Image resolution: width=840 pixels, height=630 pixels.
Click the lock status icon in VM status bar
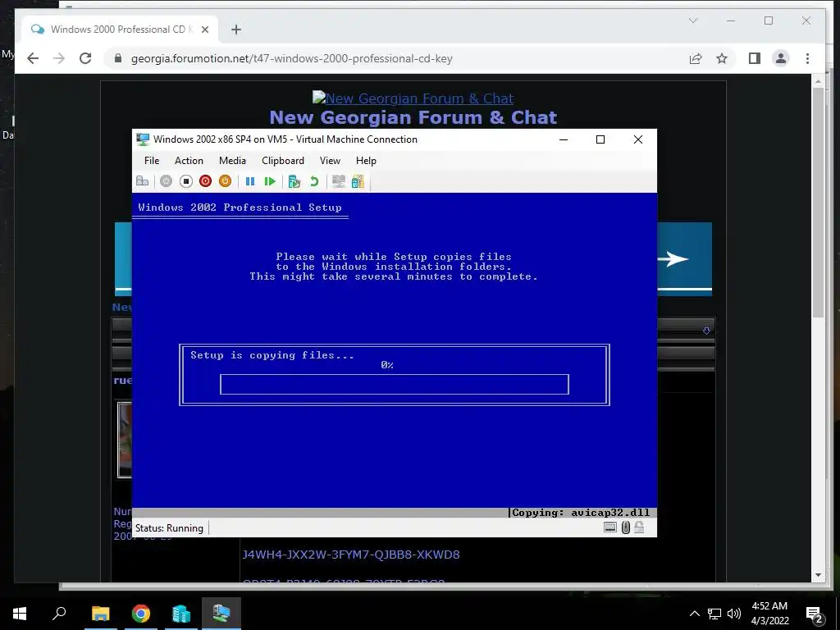639,527
